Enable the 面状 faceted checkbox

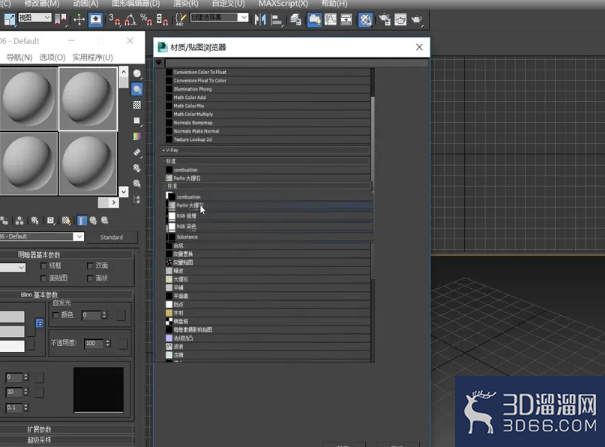pos(90,278)
